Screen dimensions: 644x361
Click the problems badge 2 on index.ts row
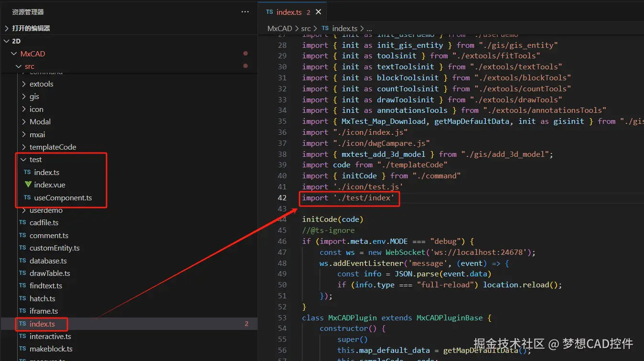click(247, 324)
